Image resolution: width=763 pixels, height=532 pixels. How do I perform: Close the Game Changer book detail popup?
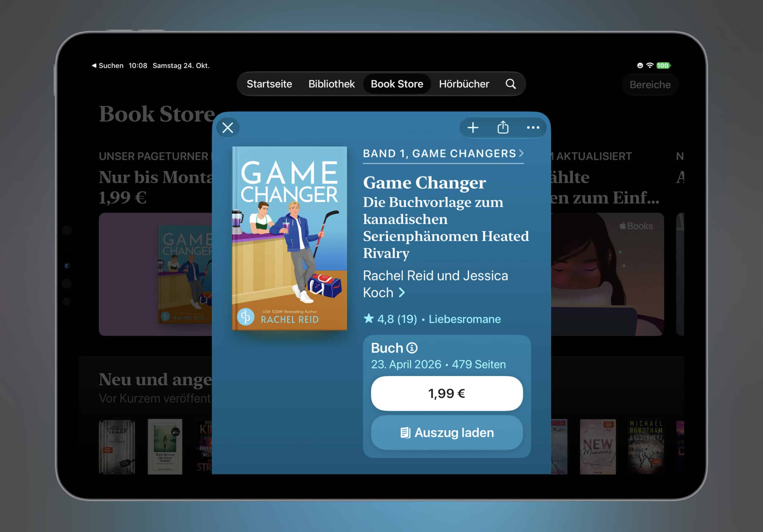pos(228,127)
